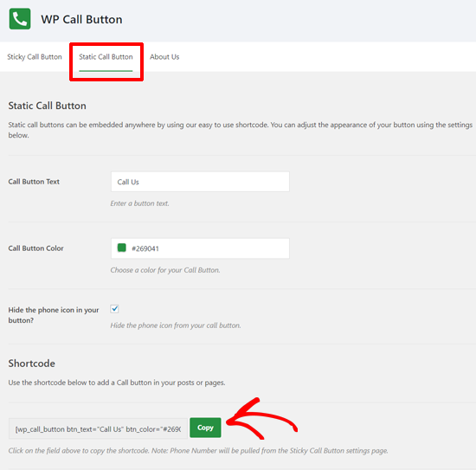Click the 'Call Button Color' label
Viewport: 476px width, 470px height.
point(35,248)
